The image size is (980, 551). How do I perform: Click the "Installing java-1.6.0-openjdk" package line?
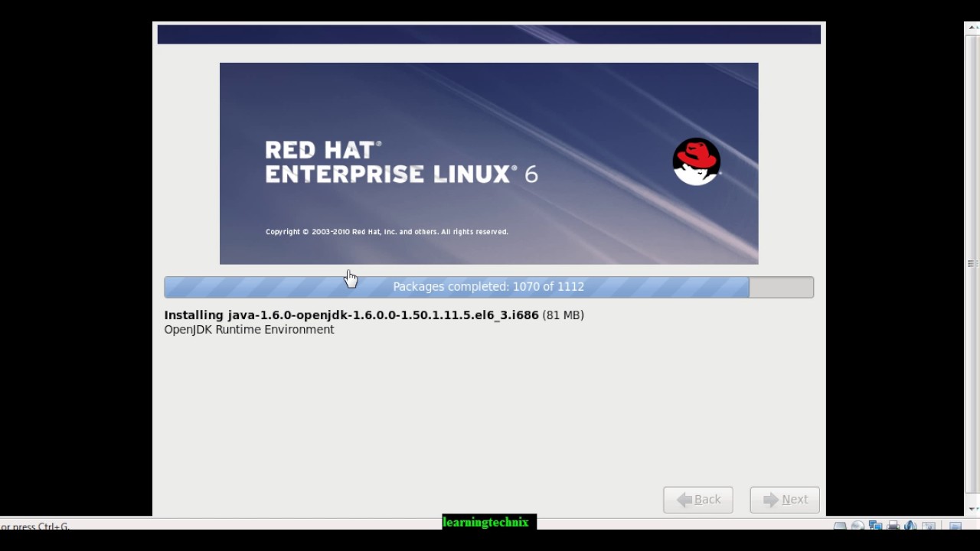(x=374, y=315)
